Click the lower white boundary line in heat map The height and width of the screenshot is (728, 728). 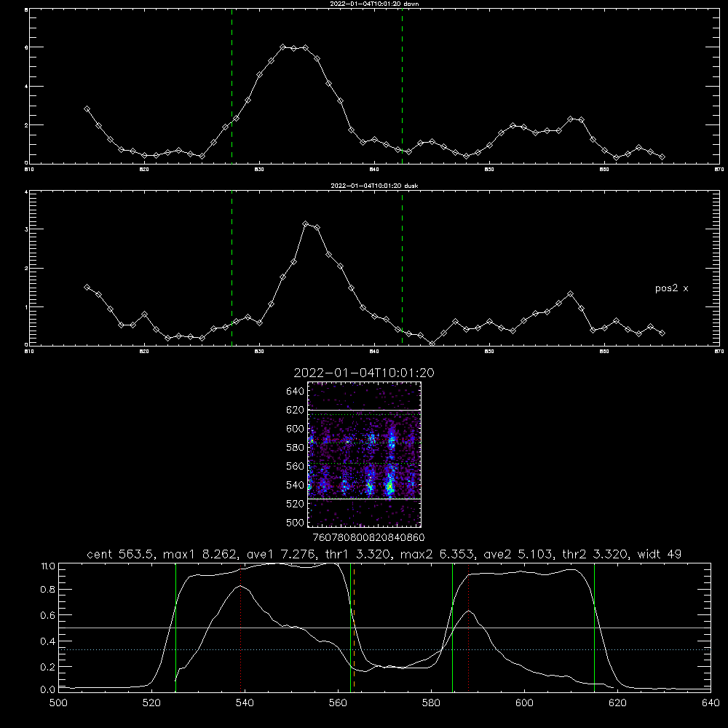point(365,499)
